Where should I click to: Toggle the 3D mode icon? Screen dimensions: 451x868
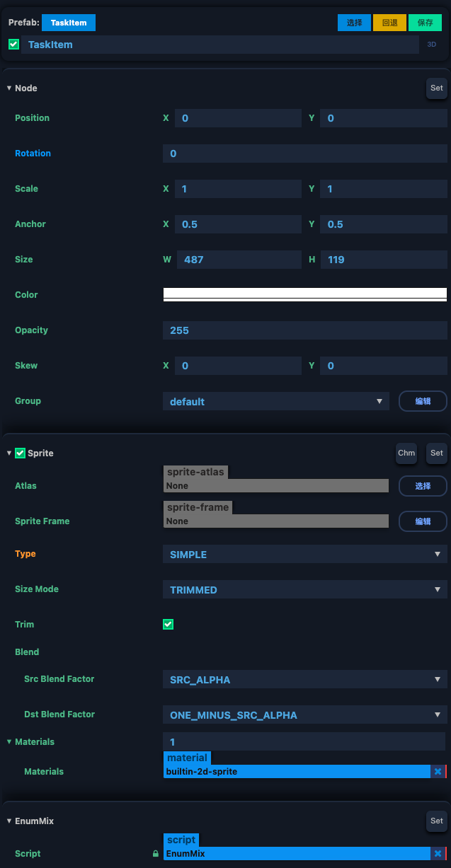(432, 44)
